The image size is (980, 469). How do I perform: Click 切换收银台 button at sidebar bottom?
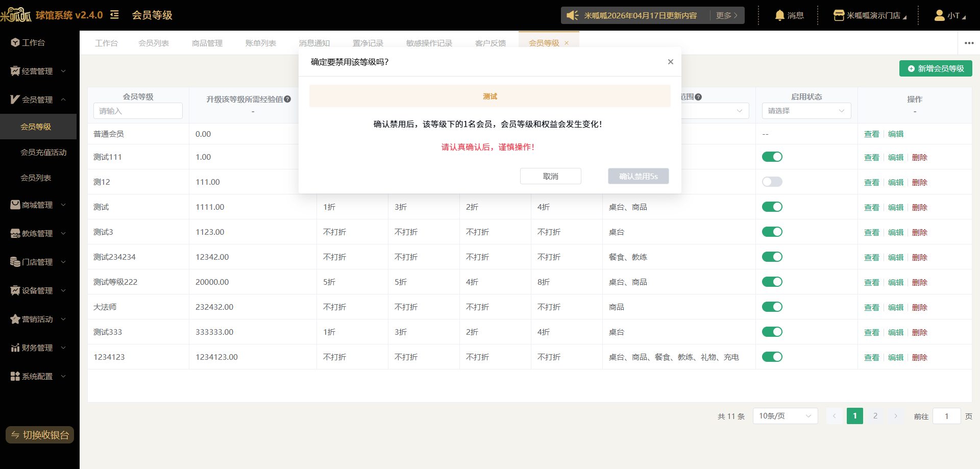click(40, 435)
